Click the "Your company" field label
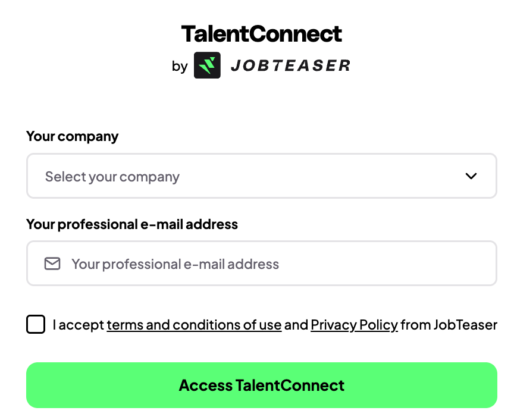The width and height of the screenshot is (514, 420). pyautogui.click(x=73, y=136)
